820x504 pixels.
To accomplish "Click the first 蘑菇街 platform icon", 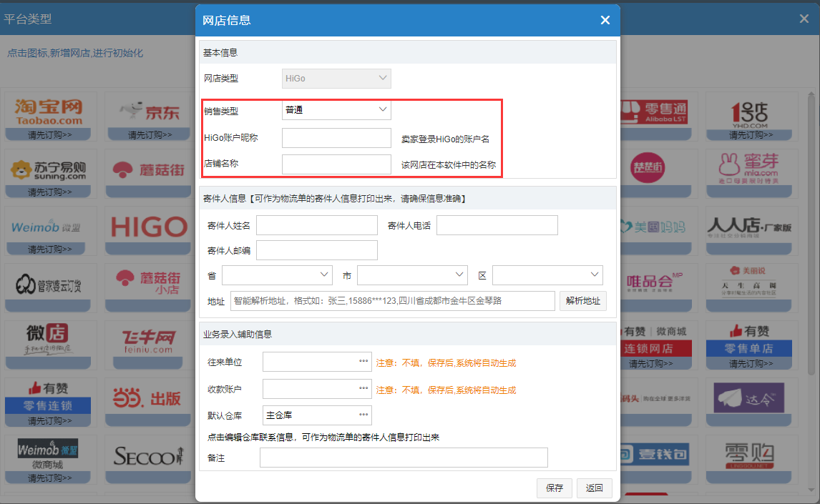I will click(x=149, y=169).
